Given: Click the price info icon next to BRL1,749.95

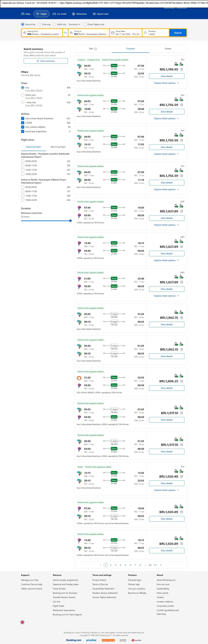Looking at the screenshot, I should [181, 70].
